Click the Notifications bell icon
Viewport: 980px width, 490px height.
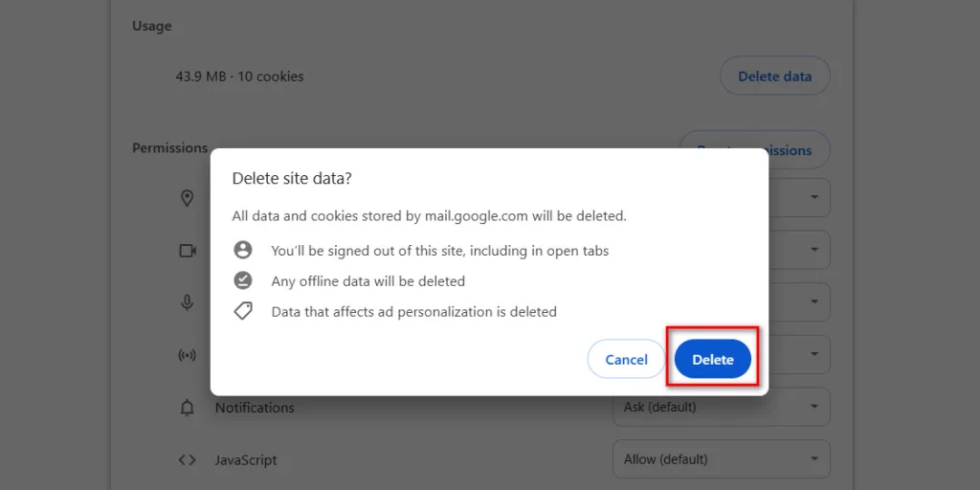tap(187, 408)
